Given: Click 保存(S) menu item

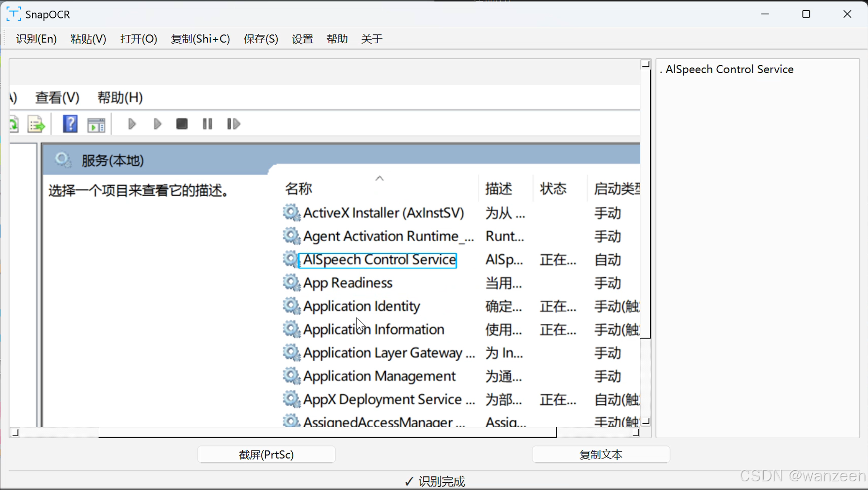Looking at the screenshot, I should point(261,39).
